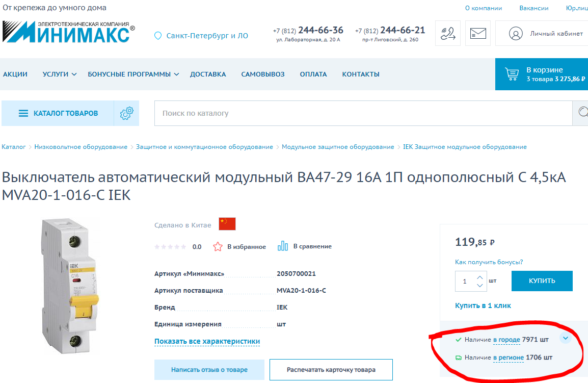The image size is (588, 383).
Task: Click the Минимакс company logo
Action: click(69, 32)
